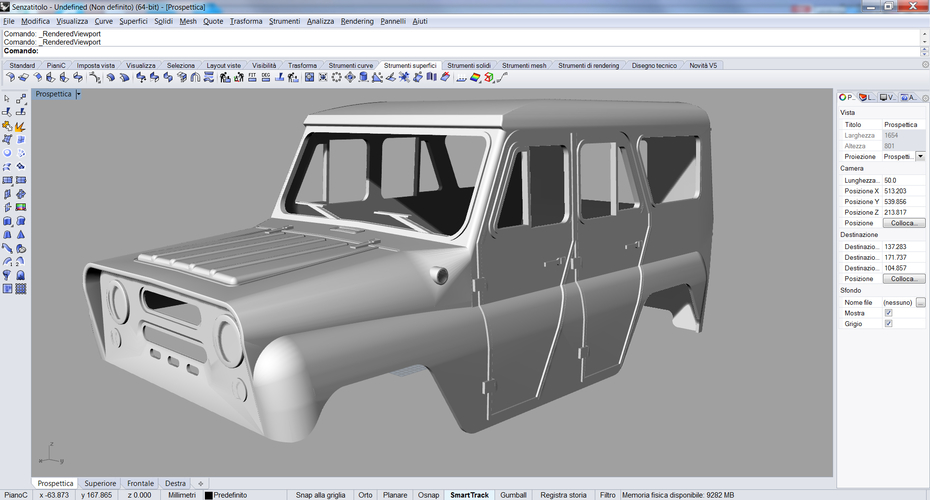Click the Comando input line
The height and width of the screenshot is (500, 930).
(x=460, y=51)
